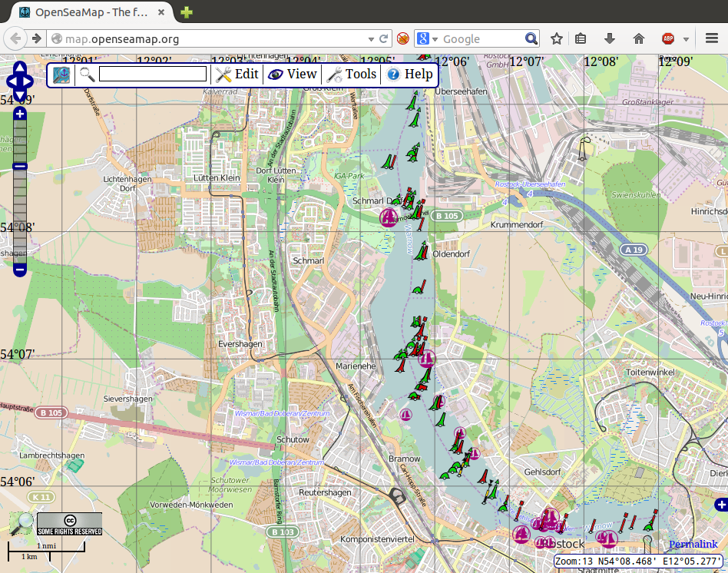Click the Oldendorf map label

[452, 254]
